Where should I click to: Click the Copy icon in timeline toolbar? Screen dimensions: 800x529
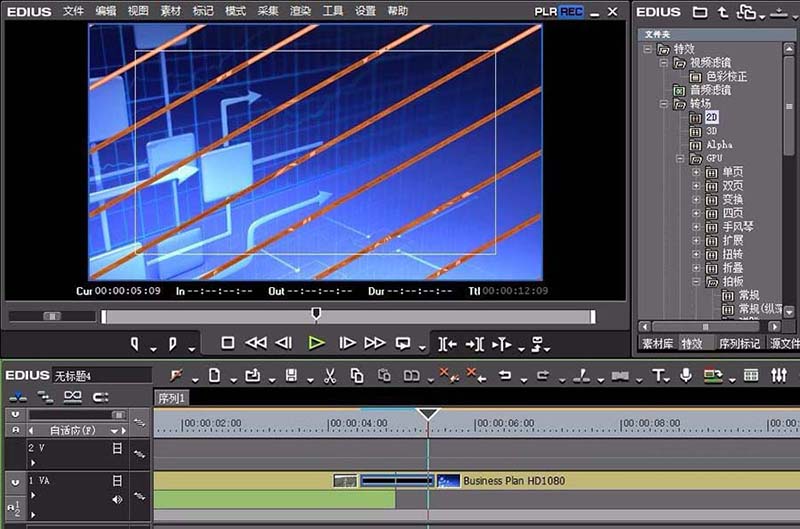pyautogui.click(x=357, y=376)
